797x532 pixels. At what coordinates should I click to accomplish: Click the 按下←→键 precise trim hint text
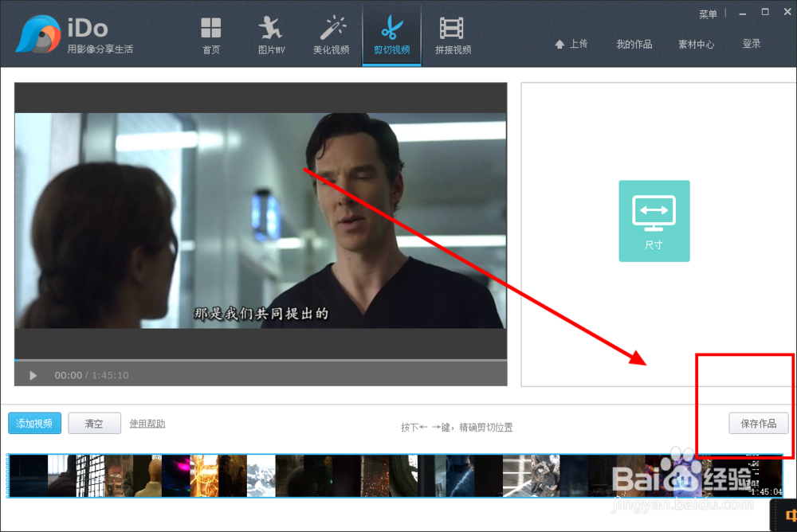pyautogui.click(x=457, y=428)
